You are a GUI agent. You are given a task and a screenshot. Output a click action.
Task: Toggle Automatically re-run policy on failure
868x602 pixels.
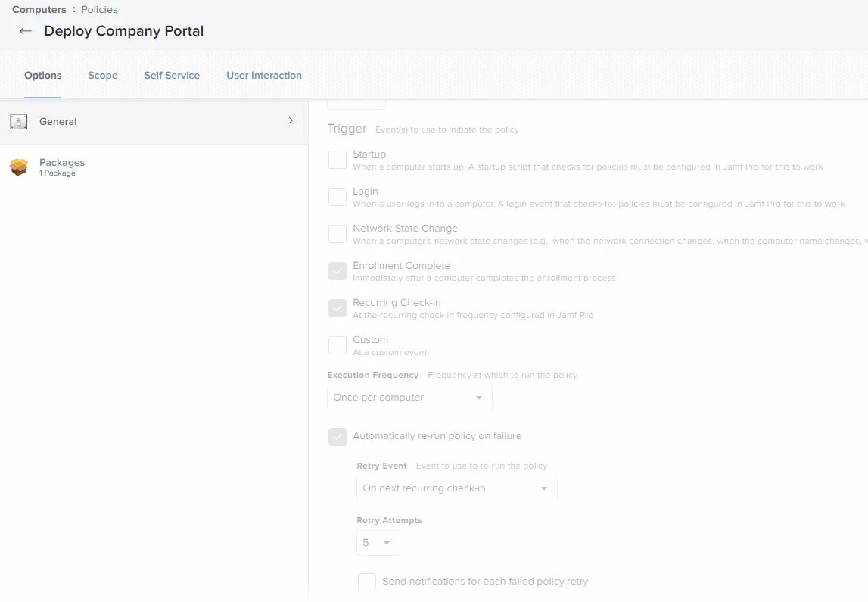[x=337, y=436]
